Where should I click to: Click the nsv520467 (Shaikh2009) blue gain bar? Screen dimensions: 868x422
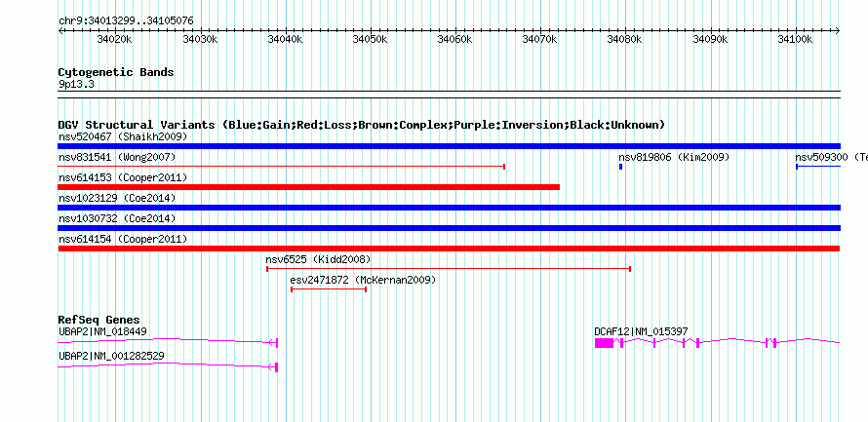coord(449,146)
